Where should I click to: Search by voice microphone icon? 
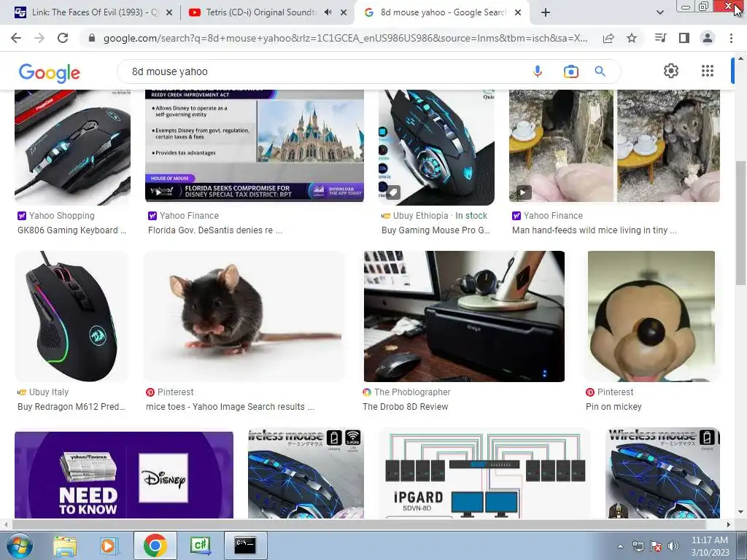tap(538, 71)
